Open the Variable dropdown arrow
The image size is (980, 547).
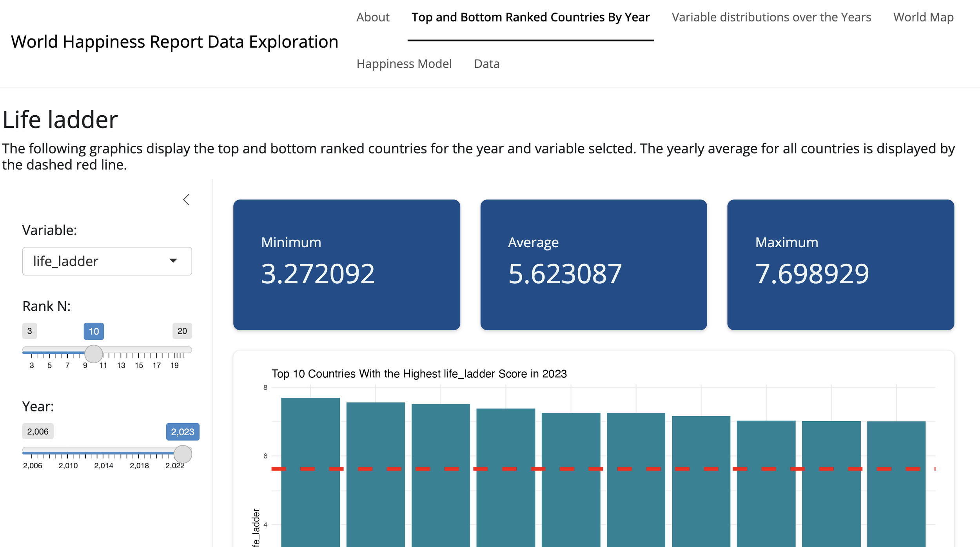tap(173, 261)
